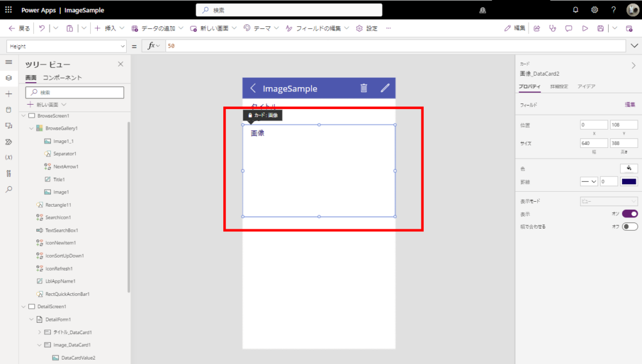Open the border style dropdown

point(589,181)
